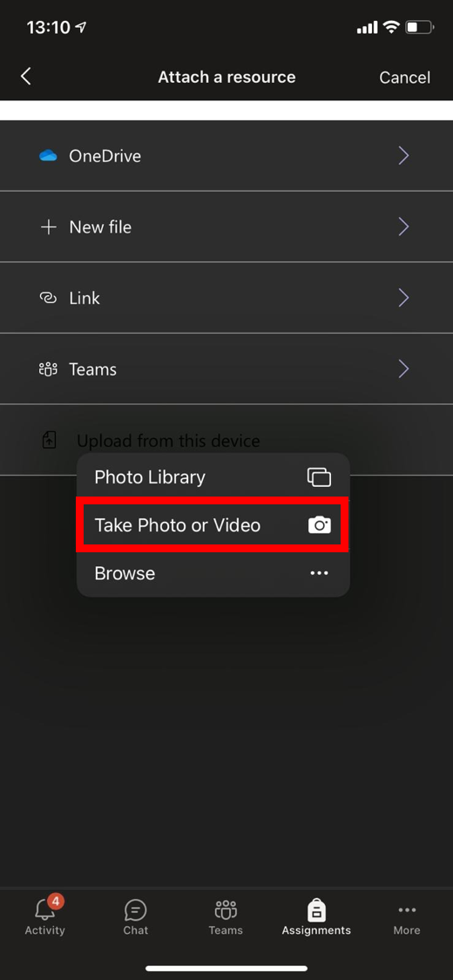Tap the plus icon beside New file
This screenshot has width=453, height=980.
point(48,226)
